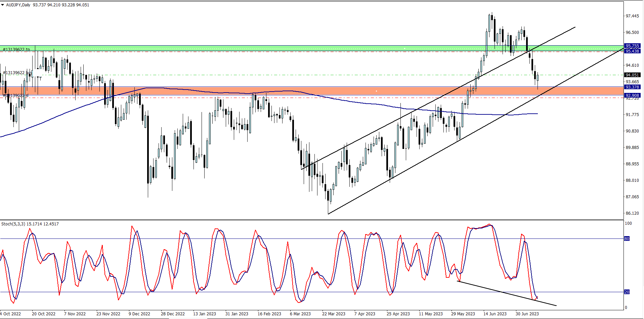Click the 91.775 price scale label
The image size is (644, 319).
click(x=632, y=115)
